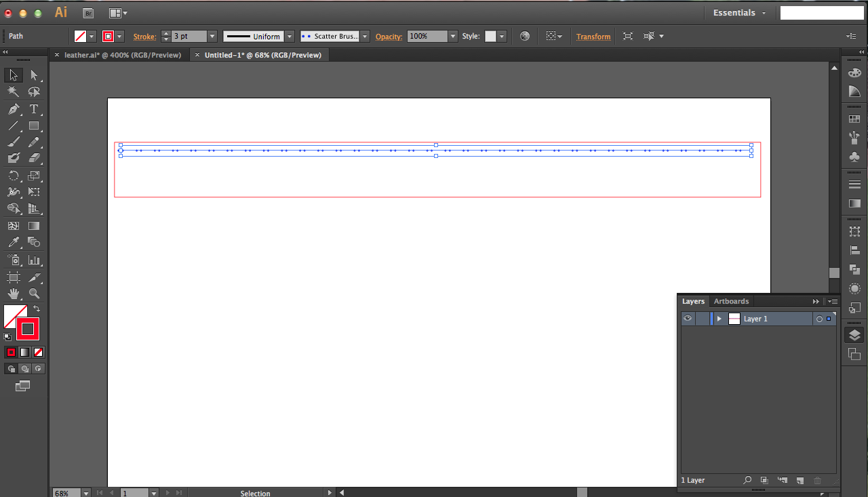Viewport: 868px width, 497px height.
Task: Launch Adobe Bridge from the menu bar icon
Action: click(x=88, y=12)
